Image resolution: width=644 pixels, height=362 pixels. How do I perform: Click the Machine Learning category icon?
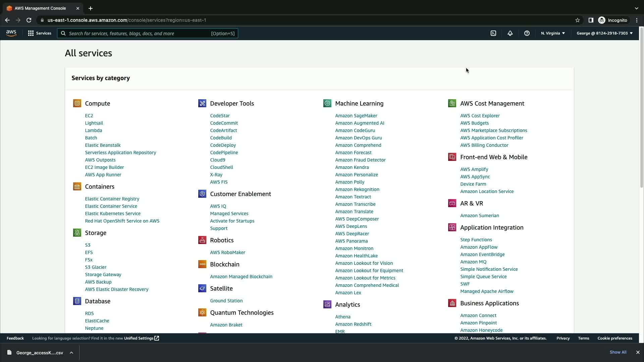[x=327, y=103]
